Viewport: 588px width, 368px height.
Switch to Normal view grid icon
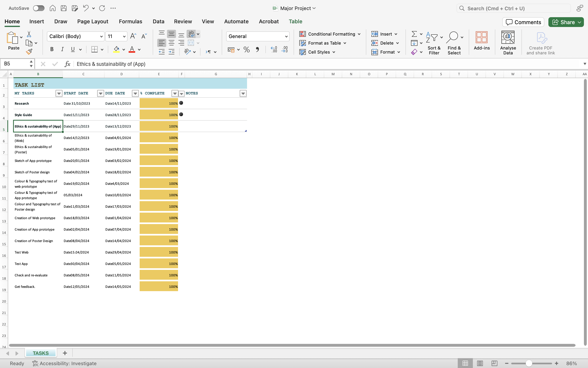(x=465, y=363)
